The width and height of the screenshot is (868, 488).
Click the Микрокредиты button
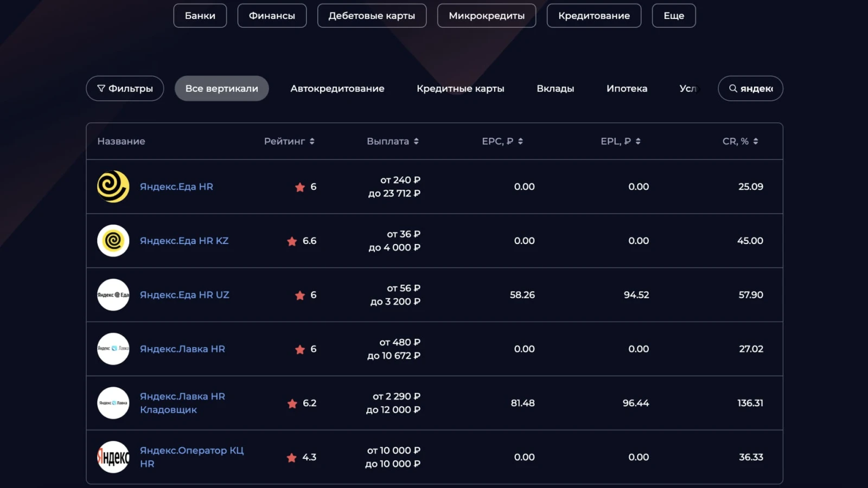[487, 15]
